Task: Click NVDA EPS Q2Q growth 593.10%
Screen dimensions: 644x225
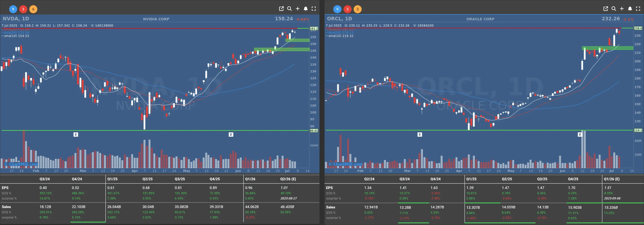Action: coord(46,193)
